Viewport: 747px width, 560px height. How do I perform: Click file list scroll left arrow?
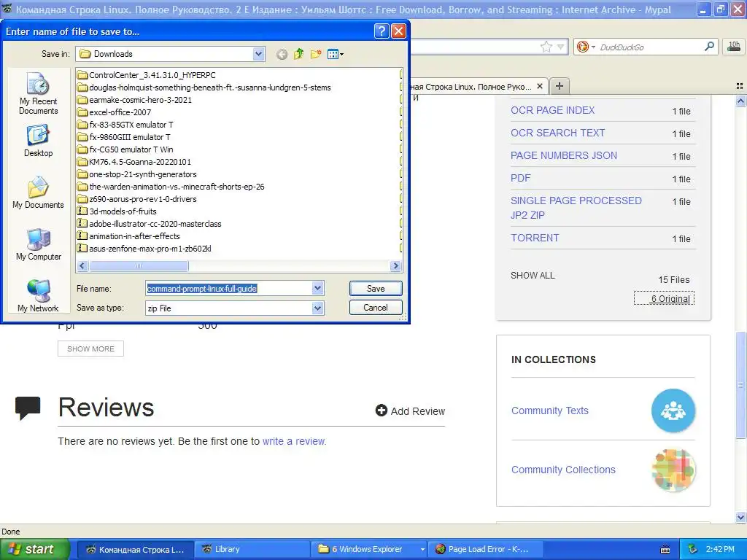(x=82, y=265)
